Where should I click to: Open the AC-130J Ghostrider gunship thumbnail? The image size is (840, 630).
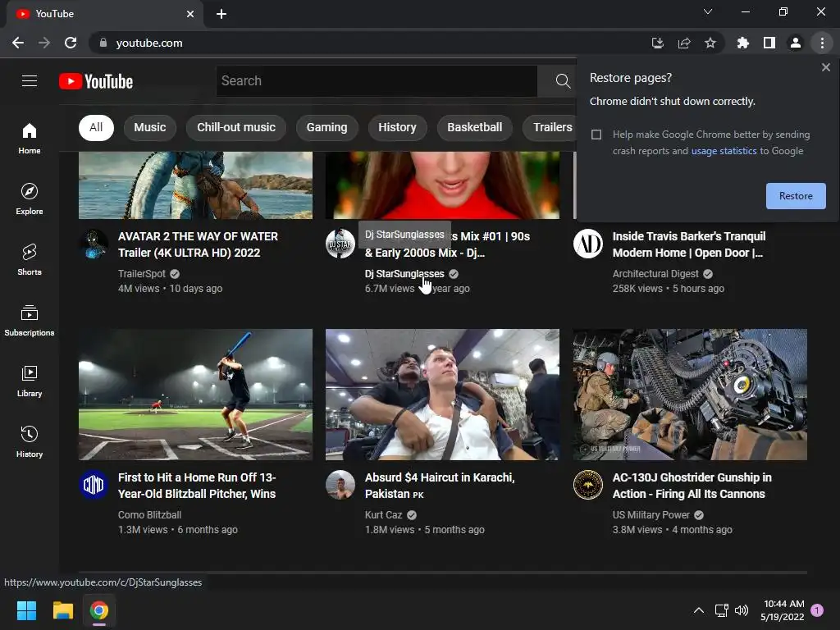click(690, 395)
